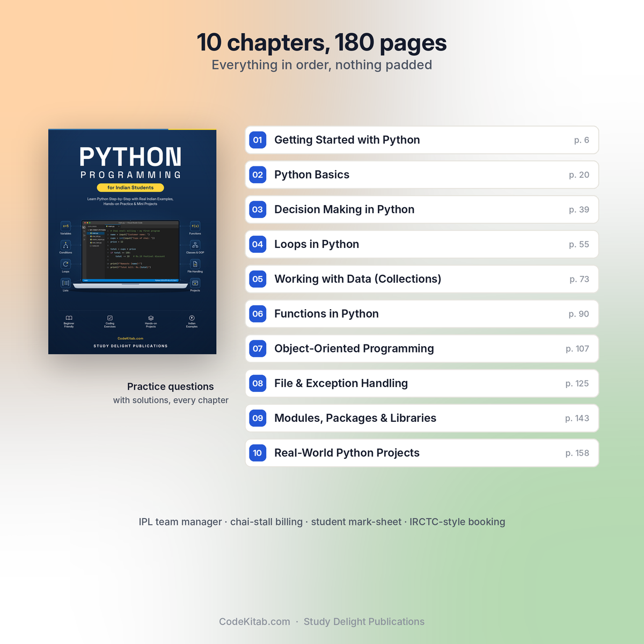Click the 'Functions in Python' chapter title
Image resolution: width=644 pixels, height=644 pixels.
(326, 314)
